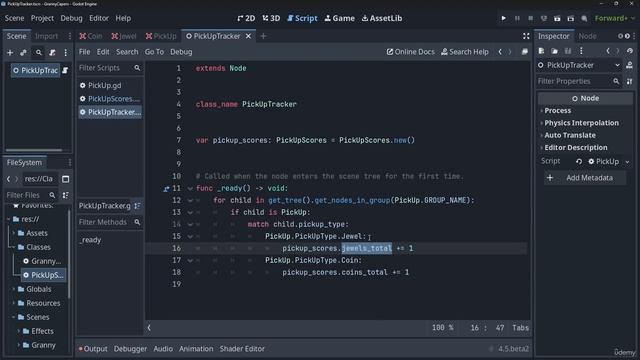Image resolution: width=640 pixels, height=360 pixels.
Task: Open Movie Maker mode icon
Action: click(x=584, y=18)
